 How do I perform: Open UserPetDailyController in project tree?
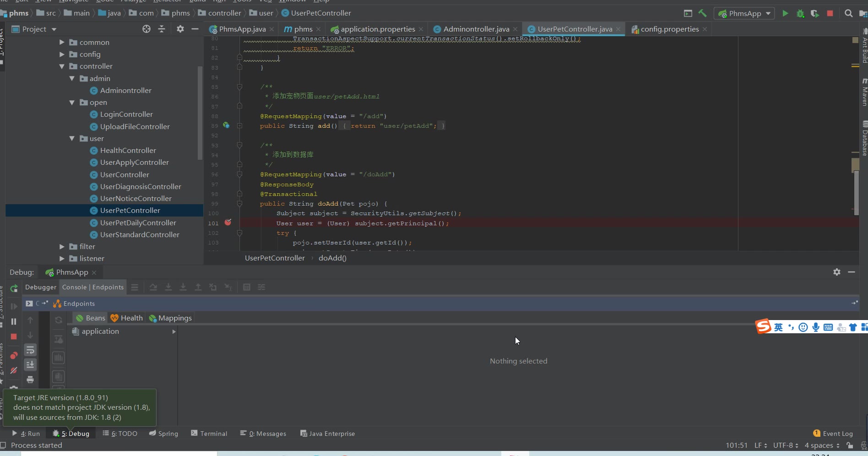click(x=138, y=223)
